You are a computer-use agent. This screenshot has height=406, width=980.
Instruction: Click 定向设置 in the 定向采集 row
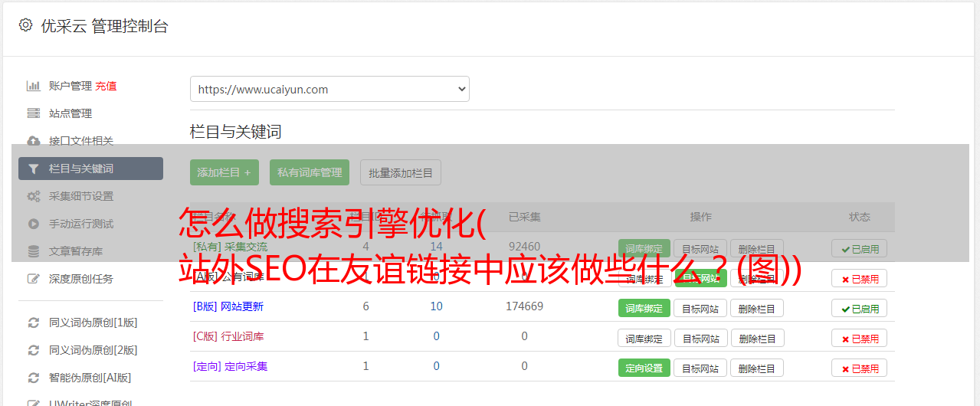644,368
